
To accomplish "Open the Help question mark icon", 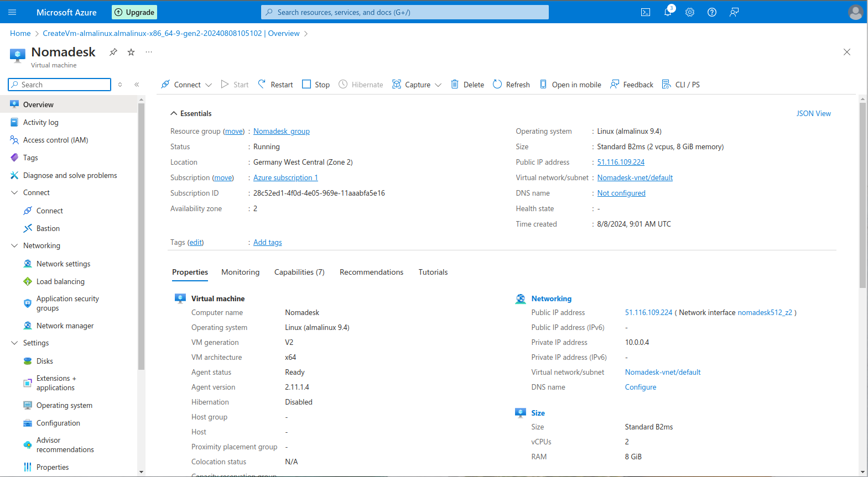I will click(712, 12).
